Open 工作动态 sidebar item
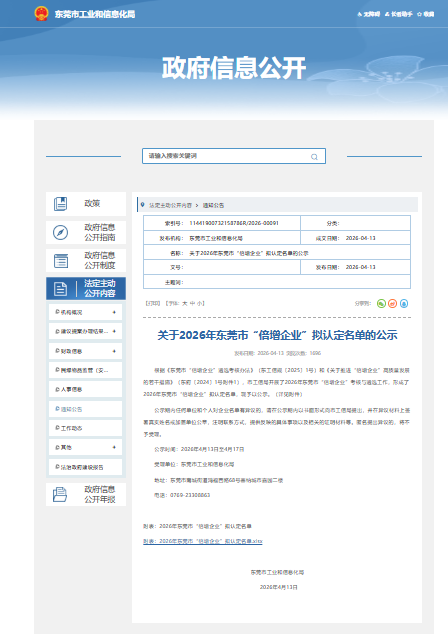448x637 pixels. (x=85, y=428)
